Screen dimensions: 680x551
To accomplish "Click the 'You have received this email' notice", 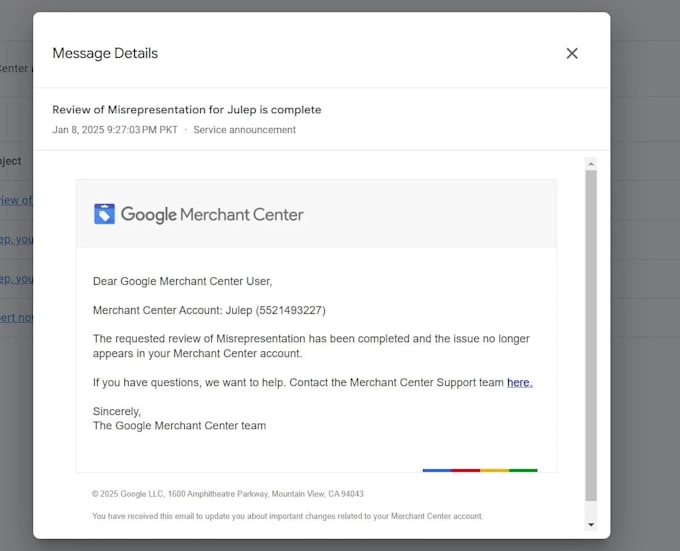I will coord(287,516).
